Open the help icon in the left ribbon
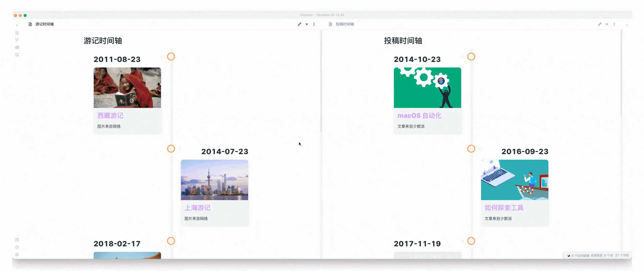 (17, 247)
